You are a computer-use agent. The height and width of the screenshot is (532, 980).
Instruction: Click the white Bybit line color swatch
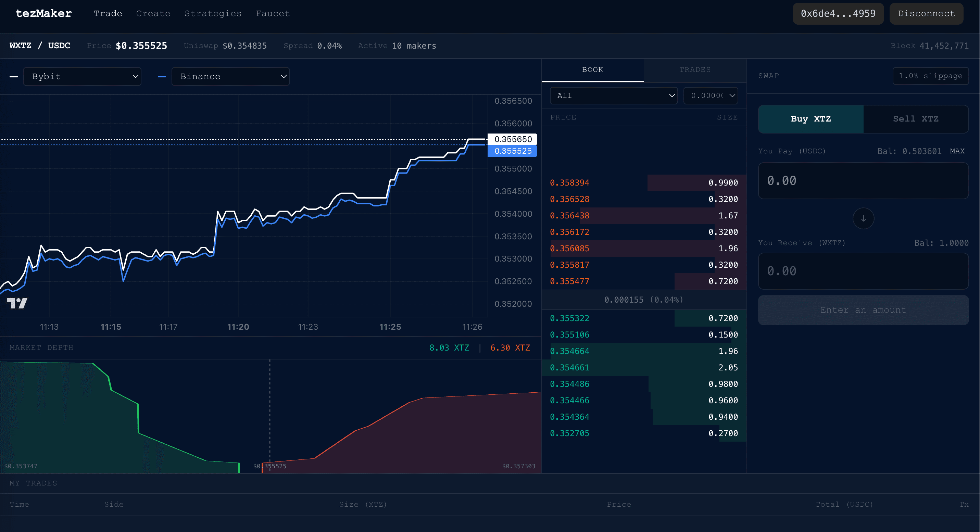[x=14, y=77]
